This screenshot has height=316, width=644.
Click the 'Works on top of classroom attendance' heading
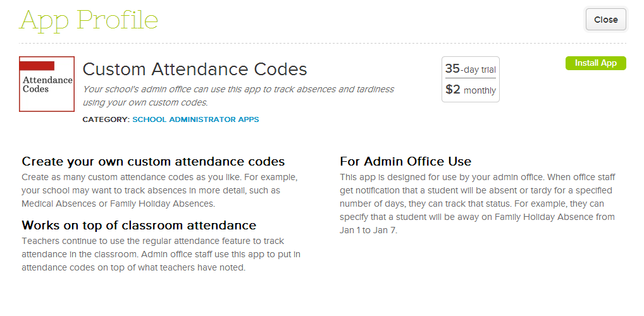pos(139,225)
